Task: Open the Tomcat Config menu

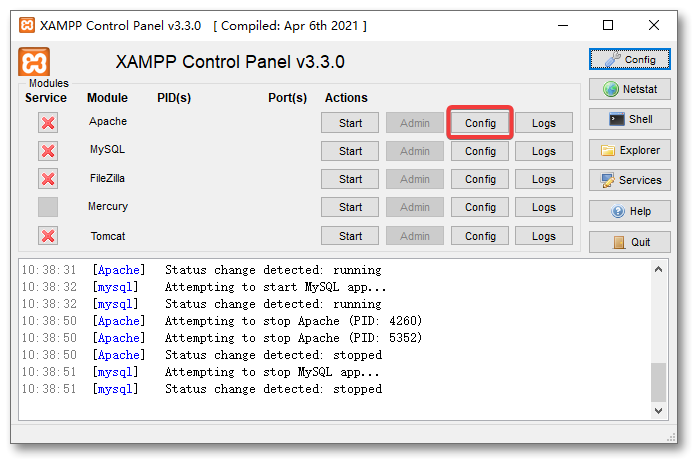Action: point(480,236)
